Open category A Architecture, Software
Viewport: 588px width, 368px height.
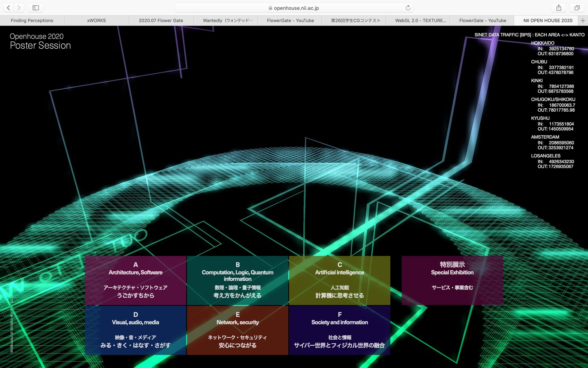[x=135, y=280]
